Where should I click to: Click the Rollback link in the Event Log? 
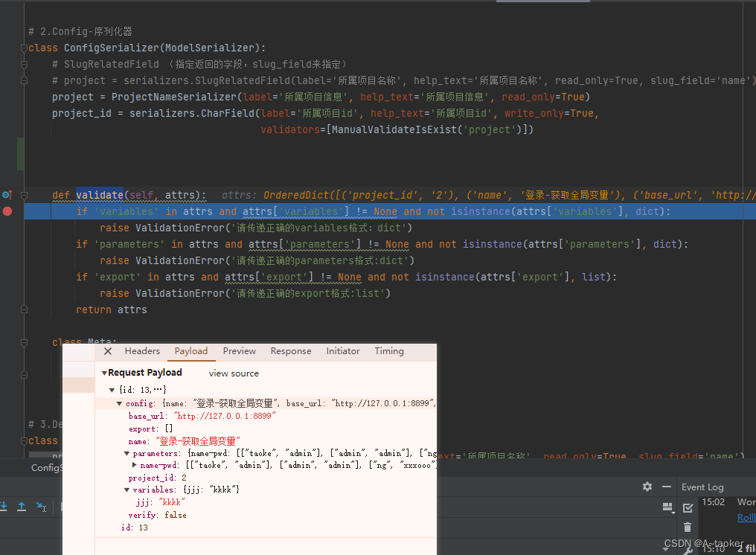(746, 517)
